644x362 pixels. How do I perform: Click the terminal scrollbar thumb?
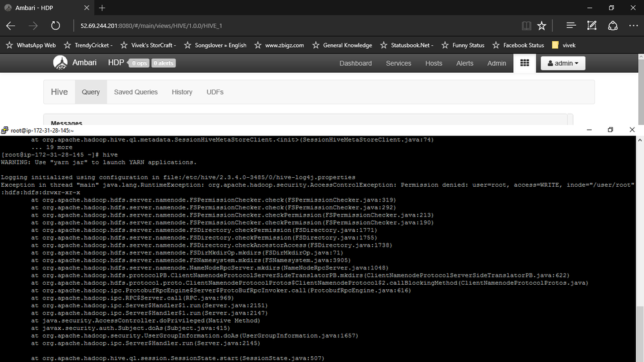tap(640, 334)
